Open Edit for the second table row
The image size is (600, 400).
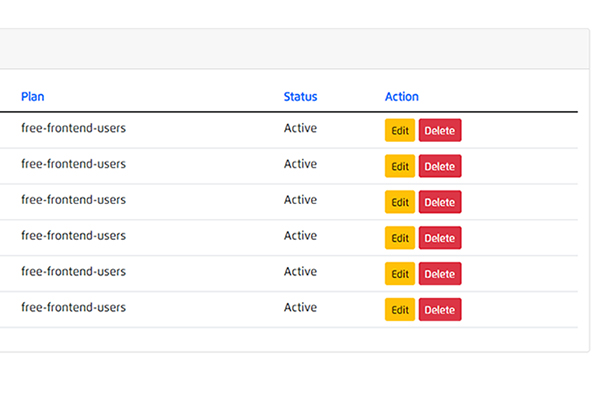(400, 166)
